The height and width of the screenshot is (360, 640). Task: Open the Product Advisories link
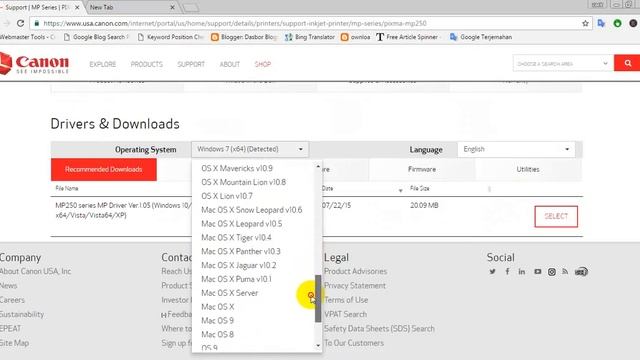pos(355,271)
